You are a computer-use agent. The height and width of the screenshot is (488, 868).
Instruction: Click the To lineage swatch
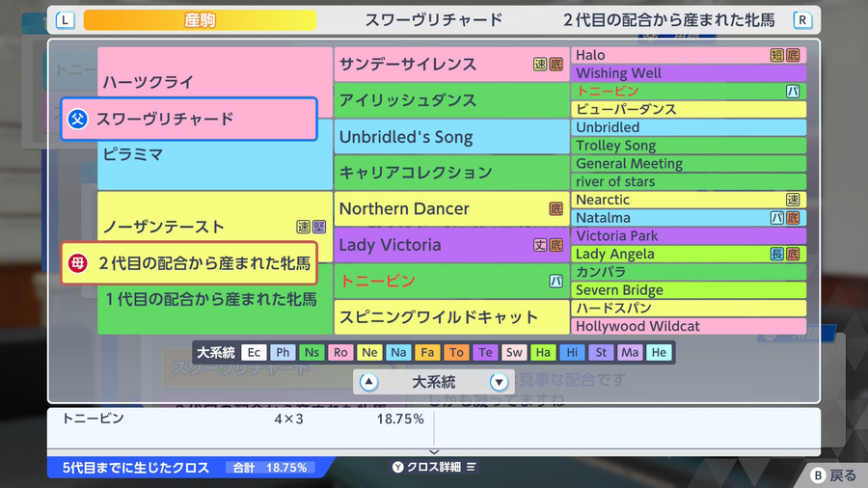[456, 352]
